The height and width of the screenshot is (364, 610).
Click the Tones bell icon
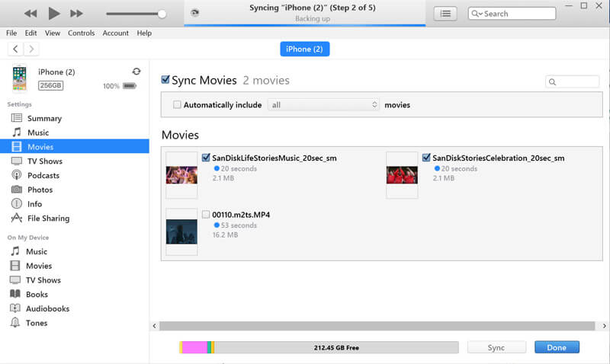click(15, 322)
